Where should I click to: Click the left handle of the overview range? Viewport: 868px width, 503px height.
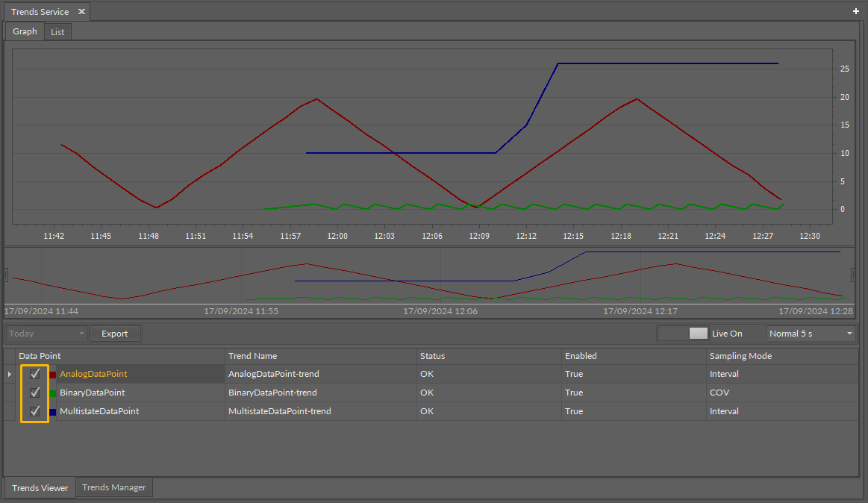pos(7,275)
